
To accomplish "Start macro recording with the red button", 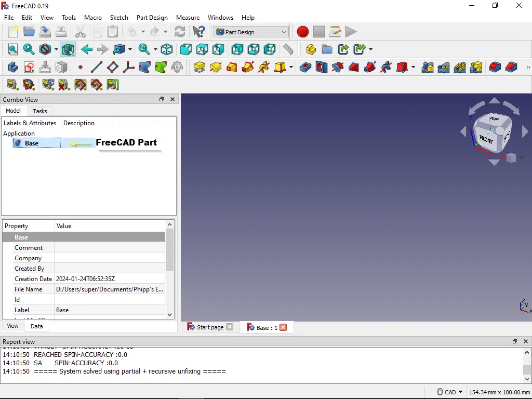I will (303, 32).
